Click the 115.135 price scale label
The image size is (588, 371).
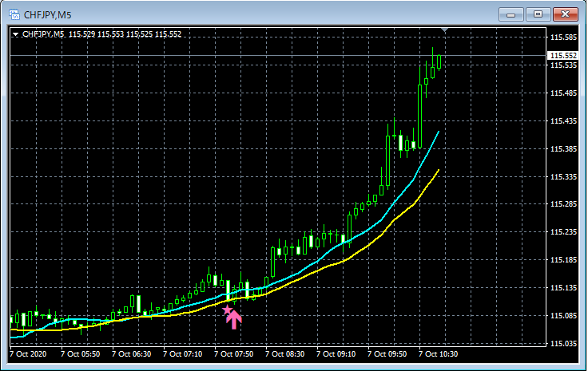click(563, 287)
